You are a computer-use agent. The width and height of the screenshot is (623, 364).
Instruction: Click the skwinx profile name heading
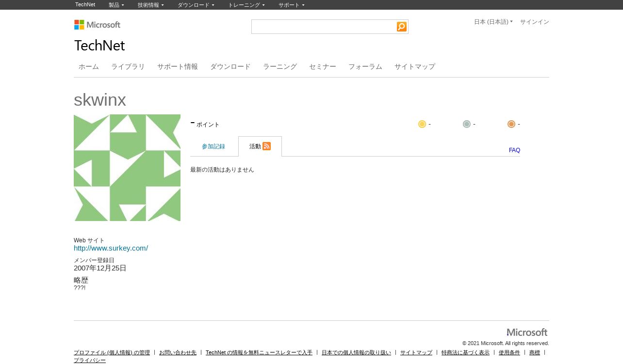pyautogui.click(x=100, y=100)
